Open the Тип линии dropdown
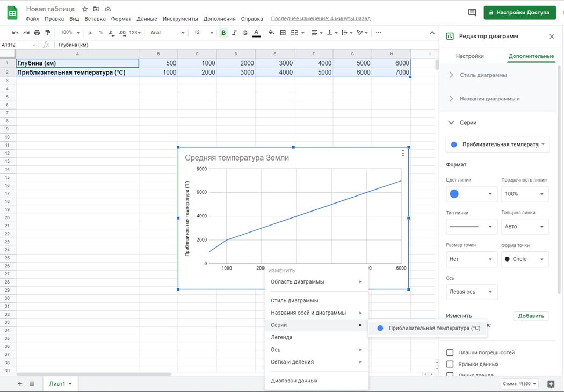The width and height of the screenshot is (564, 392). 472,227
